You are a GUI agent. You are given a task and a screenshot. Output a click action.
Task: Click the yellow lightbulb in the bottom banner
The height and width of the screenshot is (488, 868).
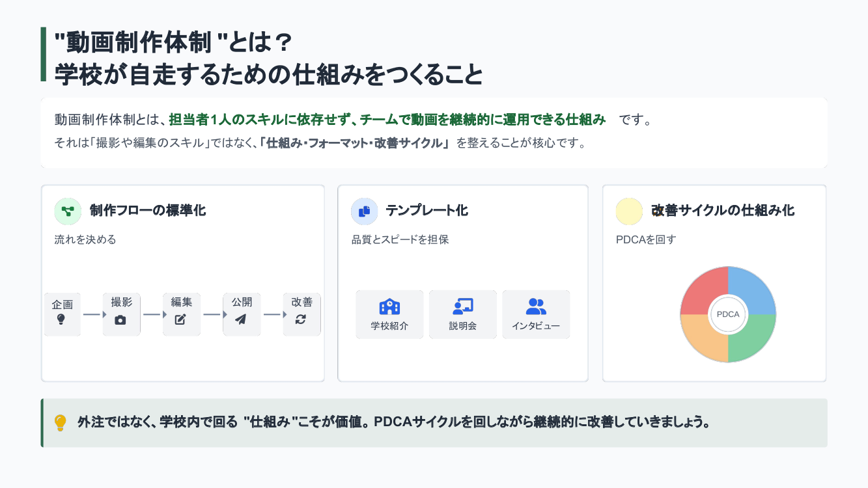tap(60, 423)
